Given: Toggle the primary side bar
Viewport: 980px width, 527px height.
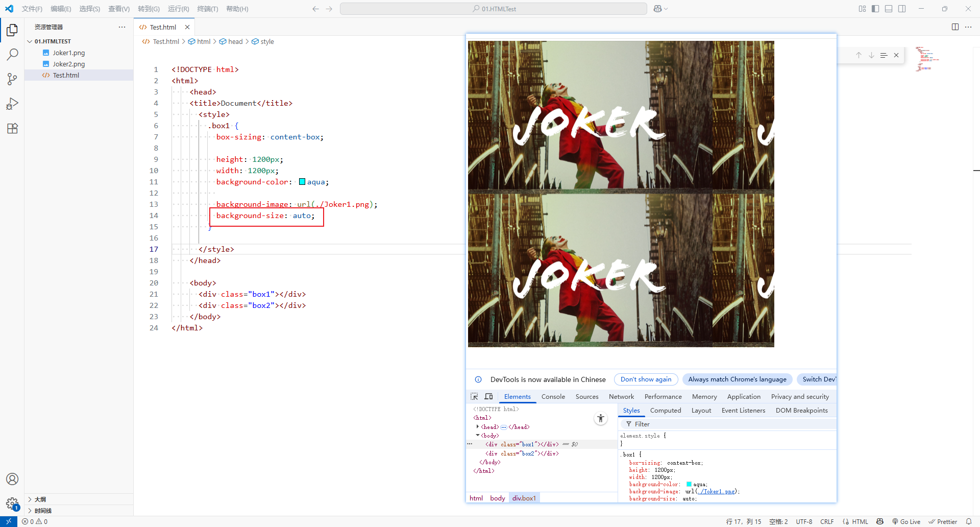Looking at the screenshot, I should tap(875, 9).
